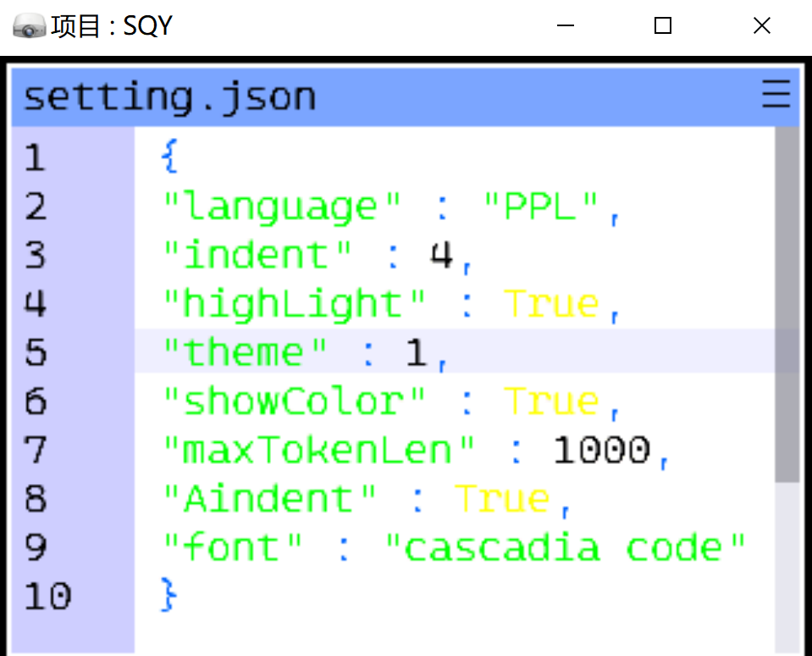The width and height of the screenshot is (812, 656).
Task: Click the projector app icon in title bar
Action: pos(29,26)
